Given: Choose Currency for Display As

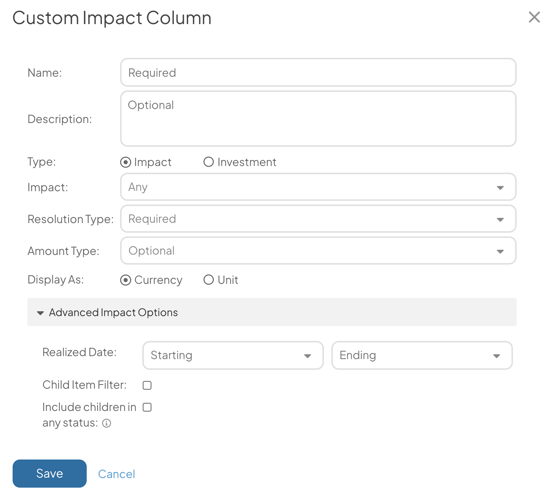Looking at the screenshot, I should (x=125, y=280).
